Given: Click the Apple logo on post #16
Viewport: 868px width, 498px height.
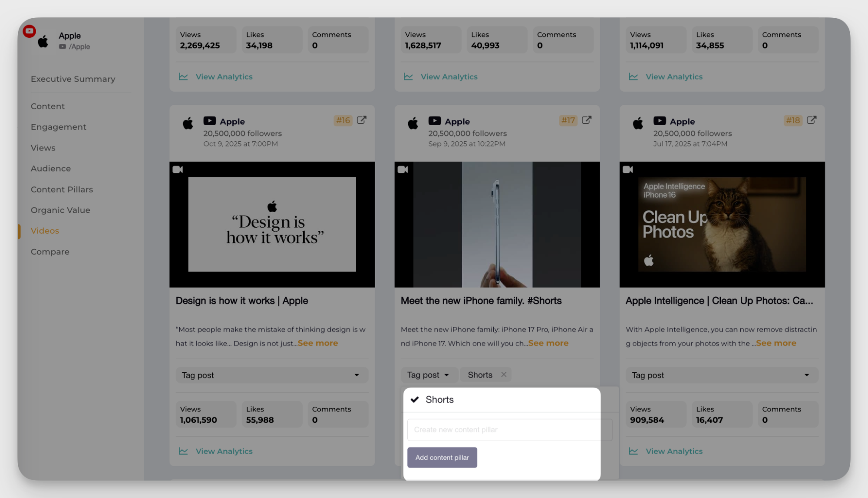Looking at the screenshot, I should coord(188,123).
